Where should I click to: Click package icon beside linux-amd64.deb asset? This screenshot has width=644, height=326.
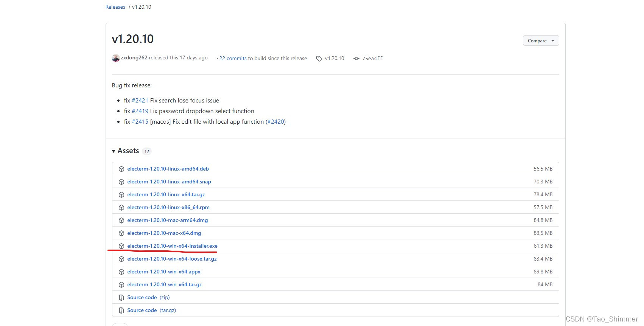pyautogui.click(x=121, y=169)
